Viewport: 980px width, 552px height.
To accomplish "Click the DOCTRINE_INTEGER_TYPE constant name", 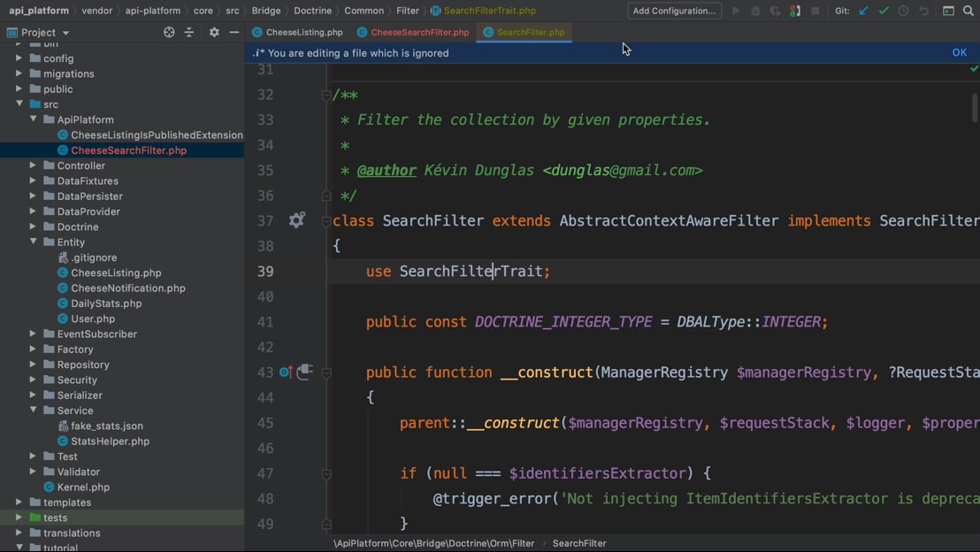I will click(x=563, y=322).
